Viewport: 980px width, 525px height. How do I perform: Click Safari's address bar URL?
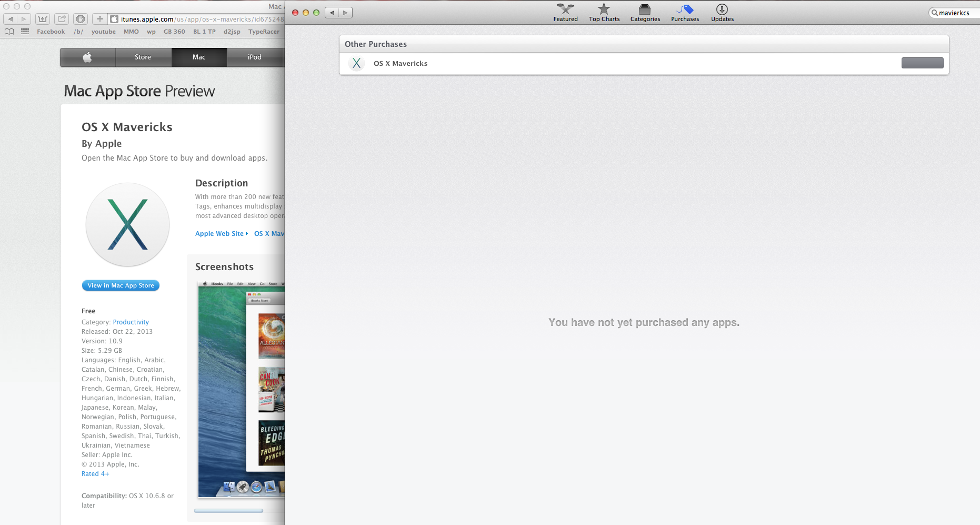point(202,19)
